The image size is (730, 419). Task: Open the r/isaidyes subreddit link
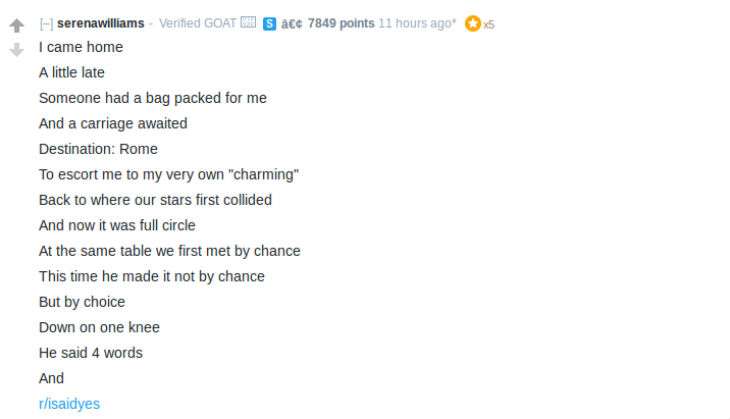(x=69, y=404)
